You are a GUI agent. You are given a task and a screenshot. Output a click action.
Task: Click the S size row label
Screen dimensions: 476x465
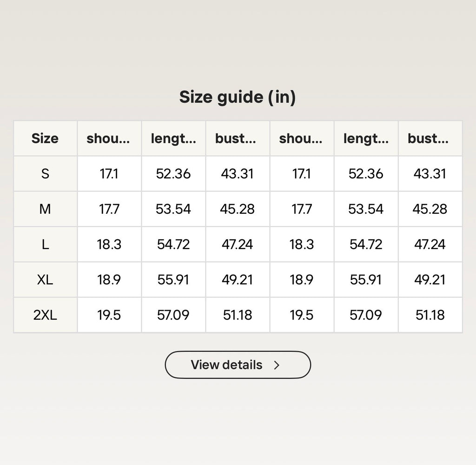point(45,174)
